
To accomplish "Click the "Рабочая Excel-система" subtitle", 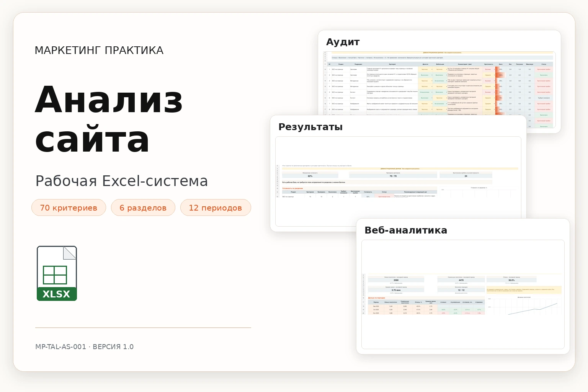I will coord(122,181).
